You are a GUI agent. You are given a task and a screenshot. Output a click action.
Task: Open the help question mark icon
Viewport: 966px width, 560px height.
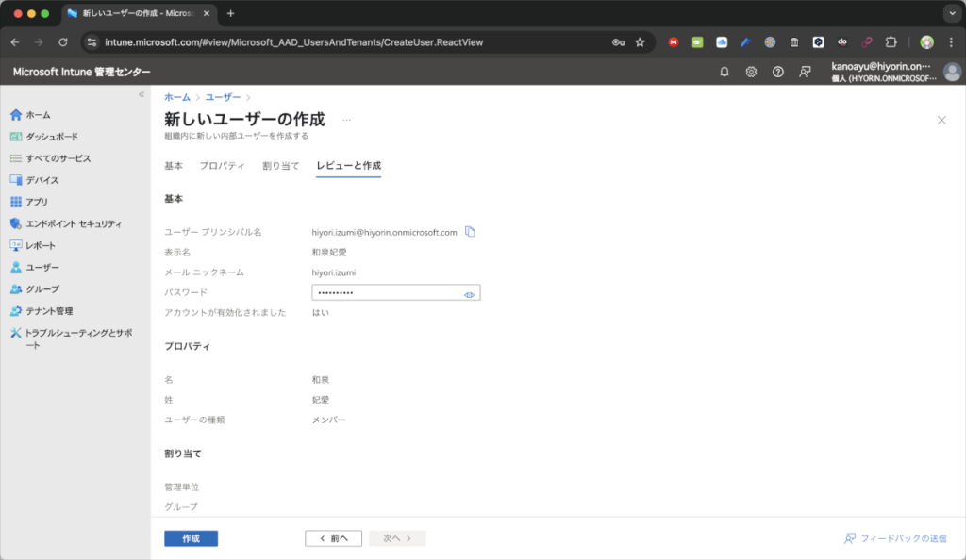(x=778, y=72)
